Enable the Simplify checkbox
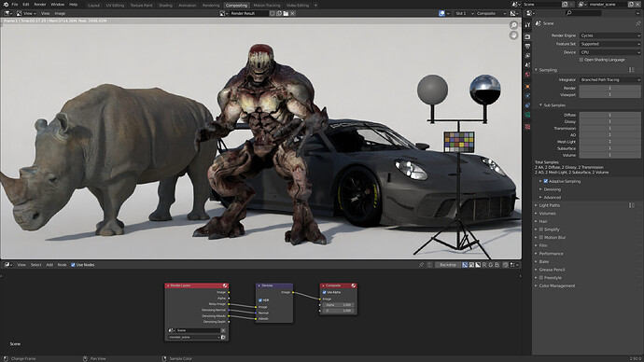This screenshot has width=644, height=362. (x=541, y=230)
